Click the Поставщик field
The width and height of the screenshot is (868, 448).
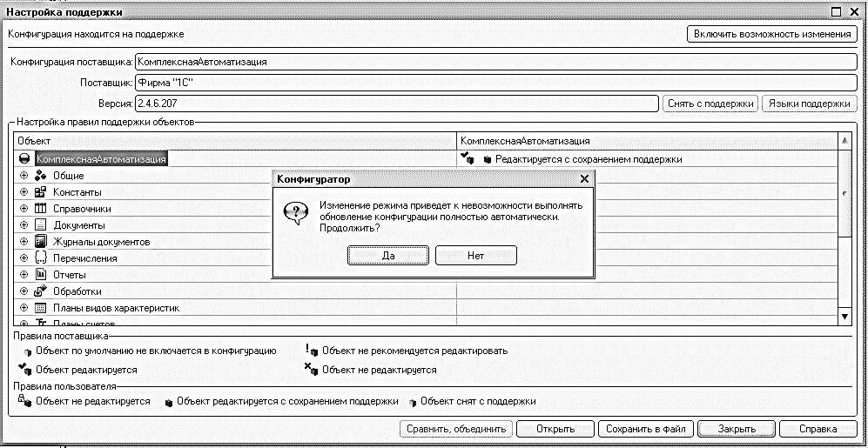495,83
